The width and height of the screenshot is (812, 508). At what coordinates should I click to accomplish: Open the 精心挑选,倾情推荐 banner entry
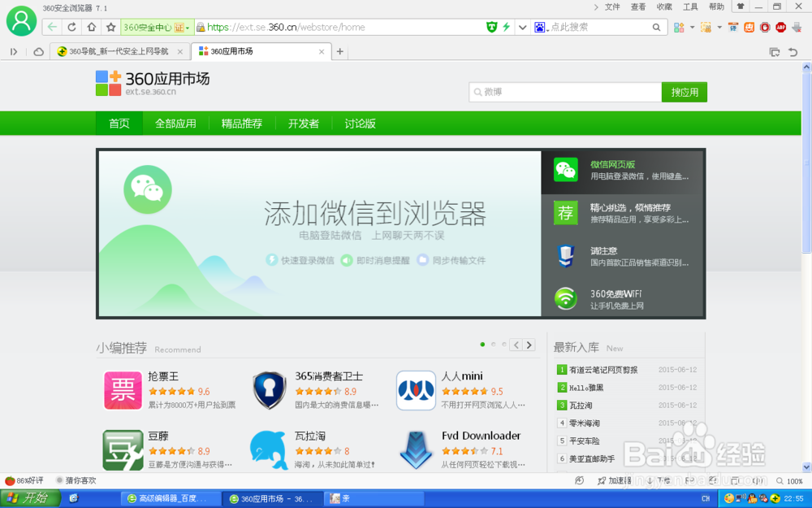[622, 214]
